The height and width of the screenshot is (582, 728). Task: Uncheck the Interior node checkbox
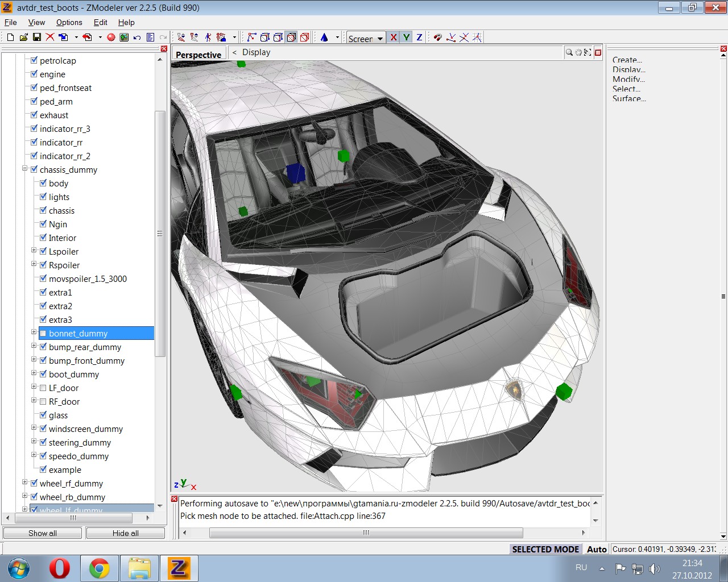click(43, 238)
